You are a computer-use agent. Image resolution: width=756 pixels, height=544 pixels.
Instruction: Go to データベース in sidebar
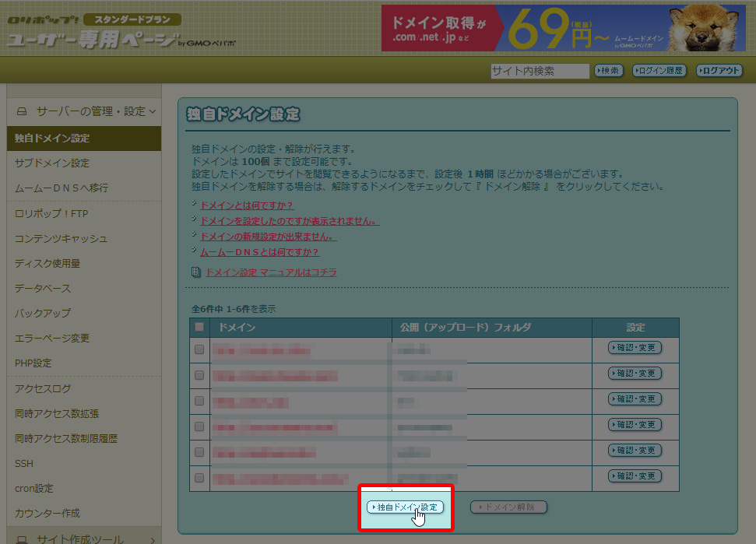(x=43, y=288)
